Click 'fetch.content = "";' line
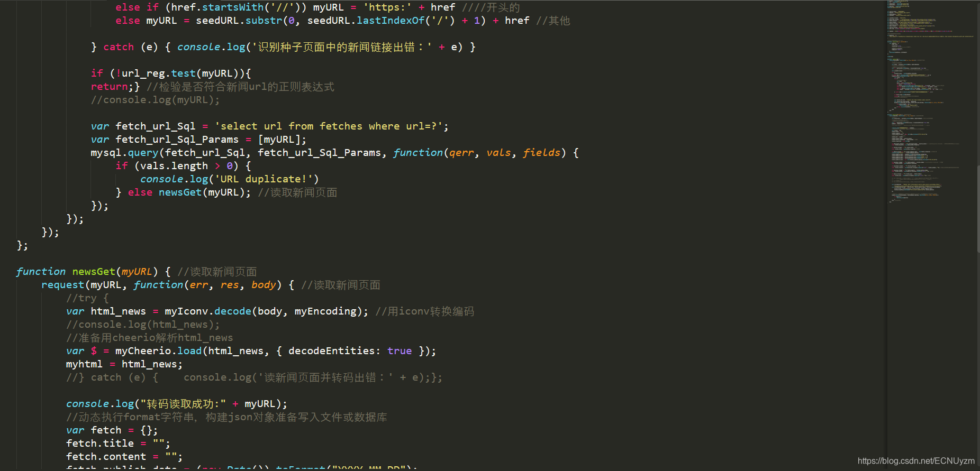Screen dimensions: 980x471 124,457
